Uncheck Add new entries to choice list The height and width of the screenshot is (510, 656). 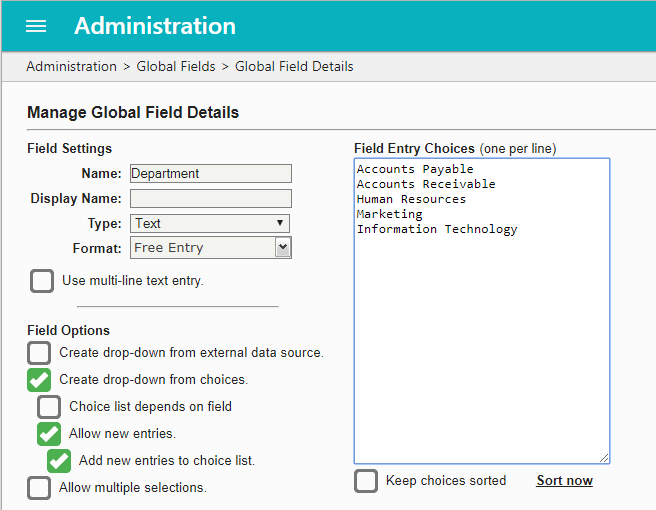click(59, 461)
